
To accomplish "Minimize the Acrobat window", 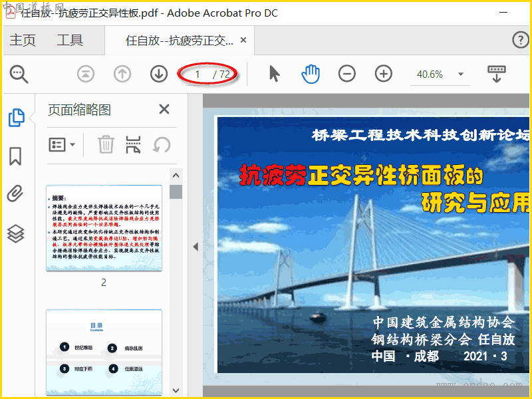I will pyautogui.click(x=503, y=13).
